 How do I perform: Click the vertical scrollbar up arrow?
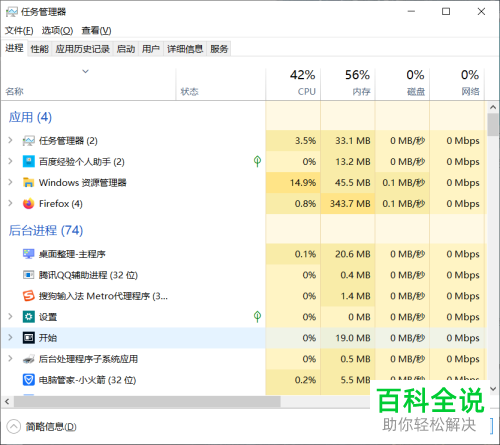tap(493, 107)
